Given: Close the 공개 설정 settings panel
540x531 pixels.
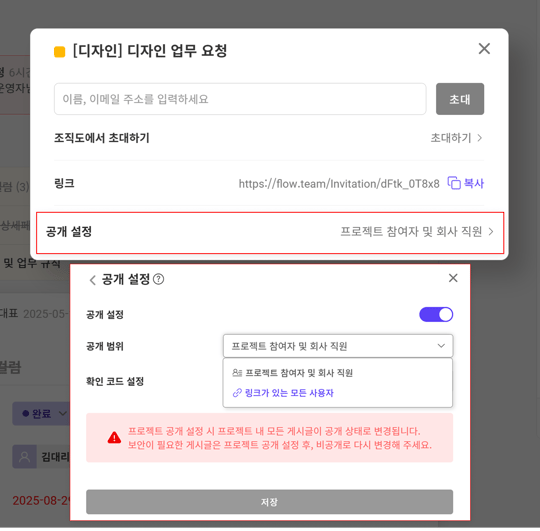Looking at the screenshot, I should point(453,278).
